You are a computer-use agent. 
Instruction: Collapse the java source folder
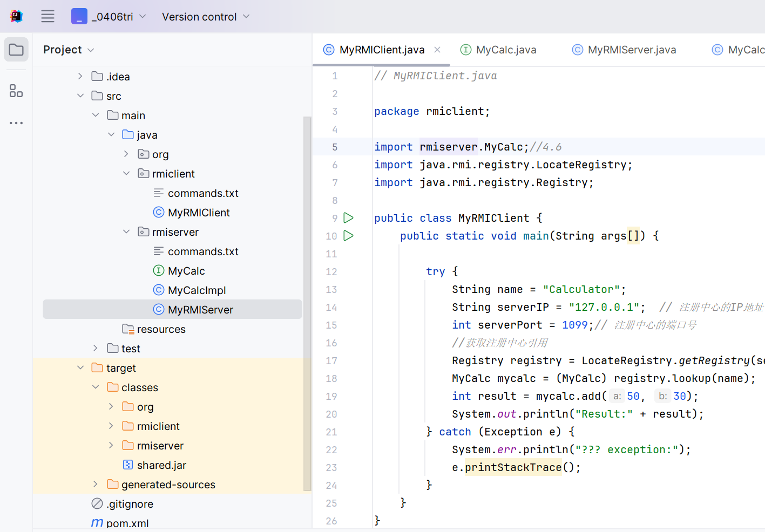coord(111,134)
